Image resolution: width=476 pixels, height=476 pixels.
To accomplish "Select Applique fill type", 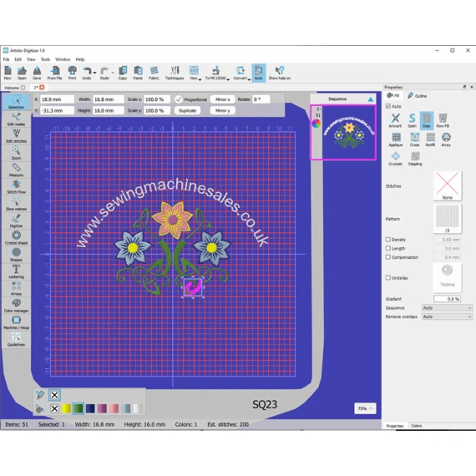I will click(396, 139).
